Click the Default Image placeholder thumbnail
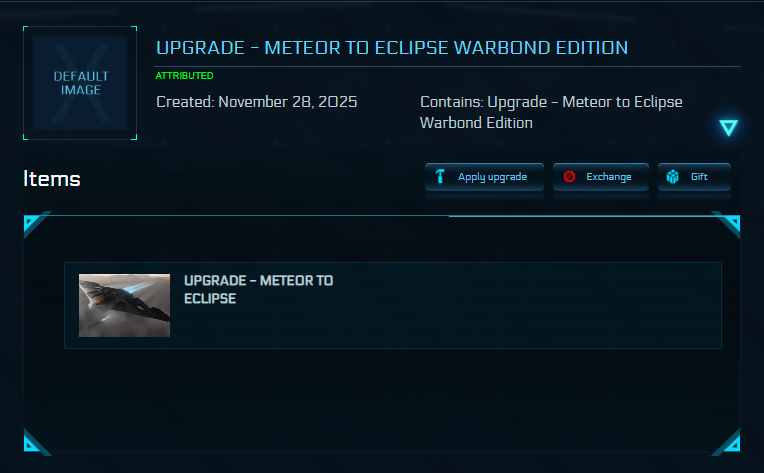Viewport: 764px width, 473px height. [80, 83]
